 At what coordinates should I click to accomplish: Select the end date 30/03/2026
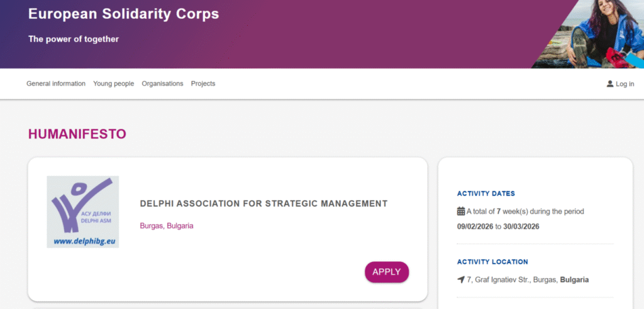pos(521,226)
